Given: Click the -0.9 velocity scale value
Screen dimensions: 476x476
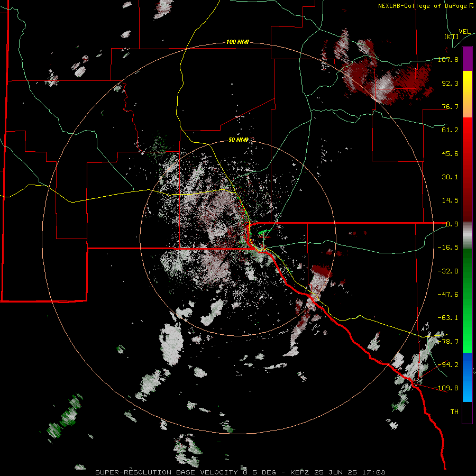Looking at the screenshot, I should 450,224.
